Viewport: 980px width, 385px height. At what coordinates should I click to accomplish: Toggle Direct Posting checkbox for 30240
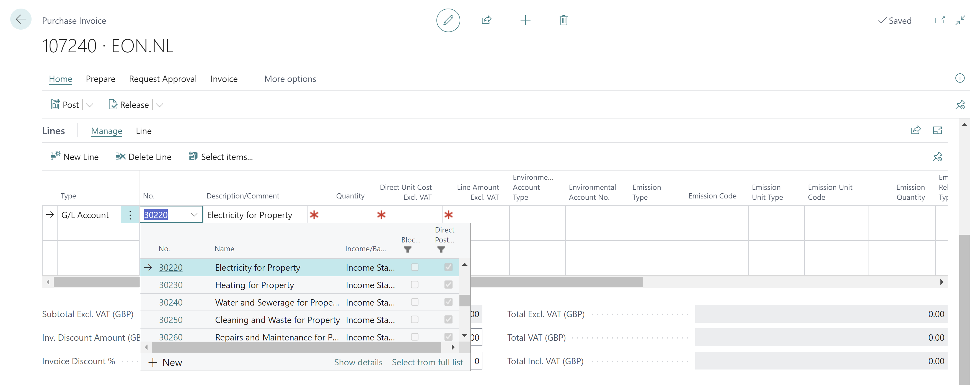pos(449,302)
